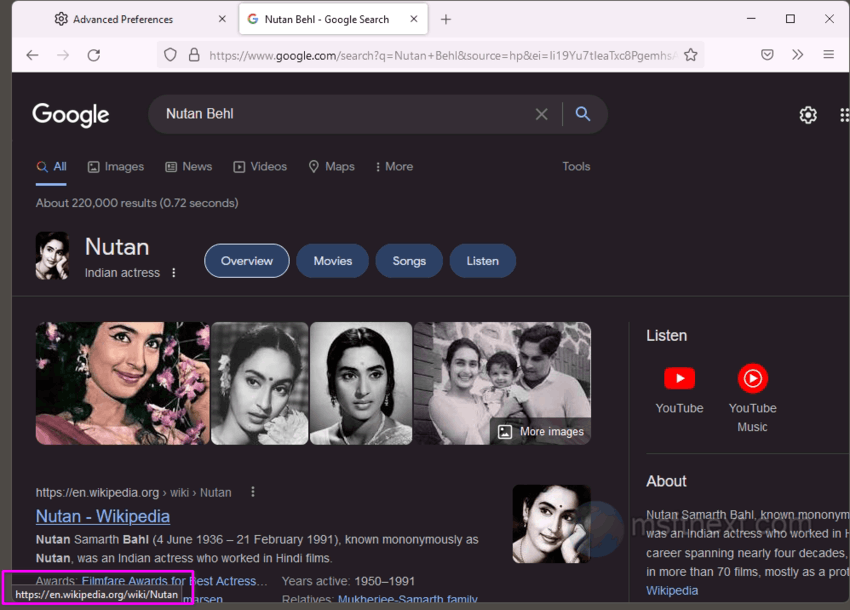This screenshot has width=850, height=610.
Task: Click the More images button
Action: [541, 432]
